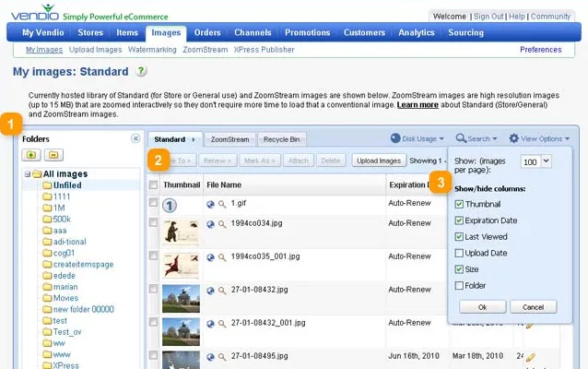Click the Upload Images button
The width and height of the screenshot is (588, 369).
click(379, 161)
